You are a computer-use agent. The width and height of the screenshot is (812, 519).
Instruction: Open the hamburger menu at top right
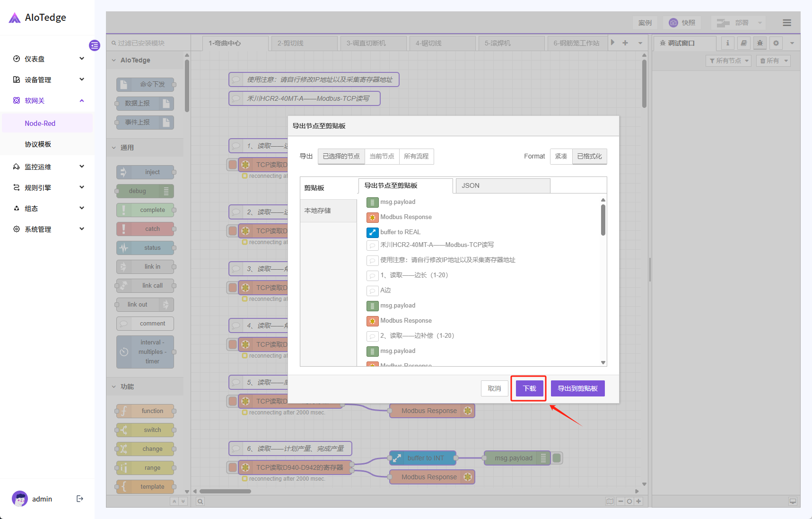pyautogui.click(x=786, y=23)
